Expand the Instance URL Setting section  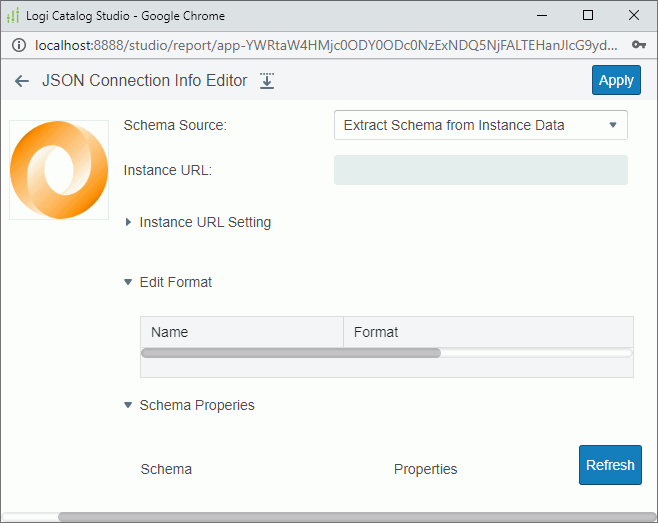128,222
